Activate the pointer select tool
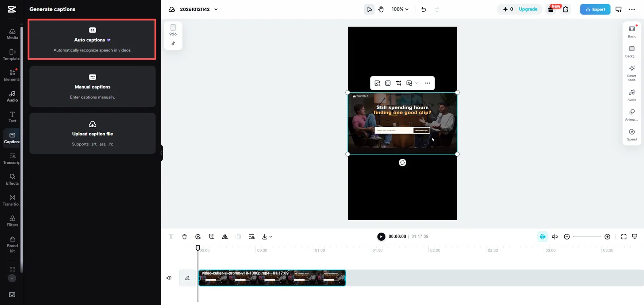The height and width of the screenshot is (305, 644). point(369,9)
